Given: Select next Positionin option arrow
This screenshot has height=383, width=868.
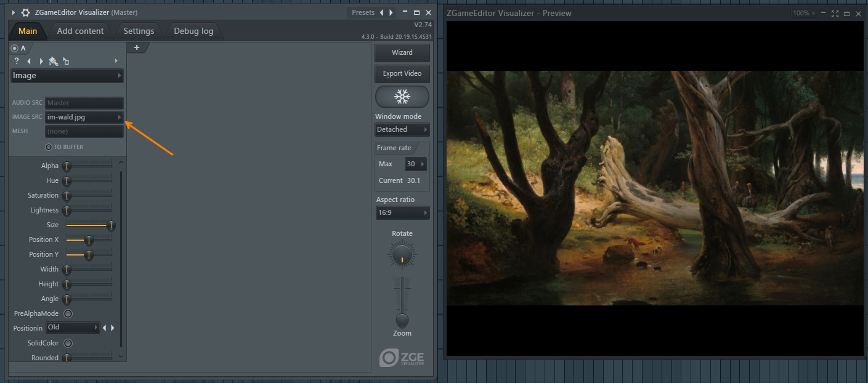Looking at the screenshot, I should pos(112,328).
